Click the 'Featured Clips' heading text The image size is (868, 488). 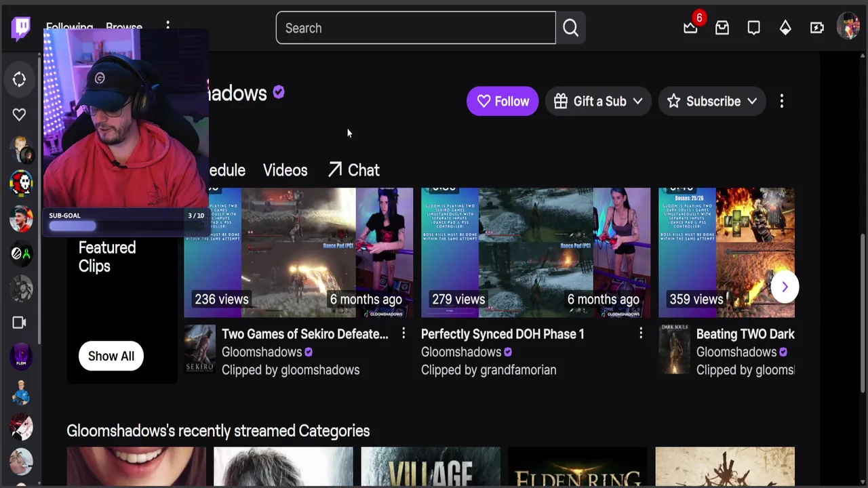click(x=107, y=257)
